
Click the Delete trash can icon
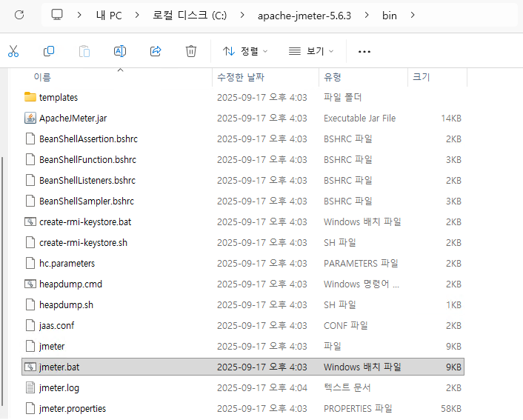coord(191,51)
